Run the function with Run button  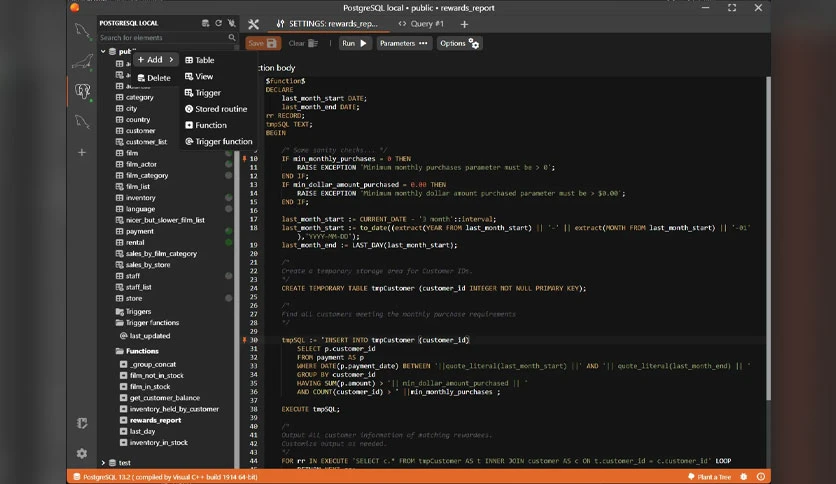click(355, 43)
